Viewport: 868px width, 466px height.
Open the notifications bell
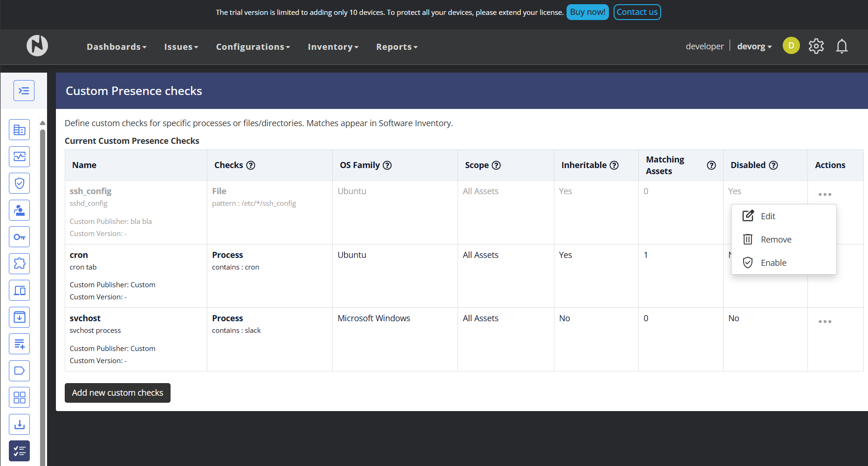(841, 46)
